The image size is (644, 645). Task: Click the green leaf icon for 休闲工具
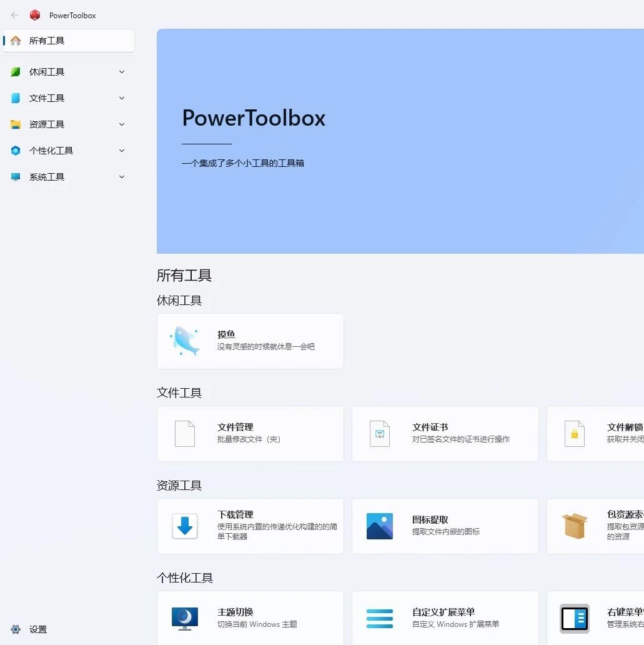[16, 72]
